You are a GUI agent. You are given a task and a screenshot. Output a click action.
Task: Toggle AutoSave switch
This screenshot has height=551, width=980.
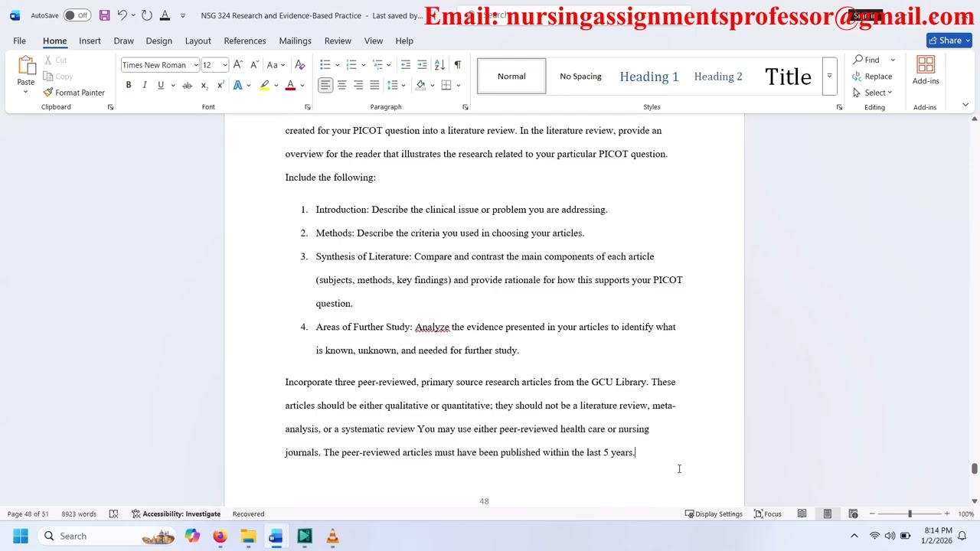pos(77,15)
